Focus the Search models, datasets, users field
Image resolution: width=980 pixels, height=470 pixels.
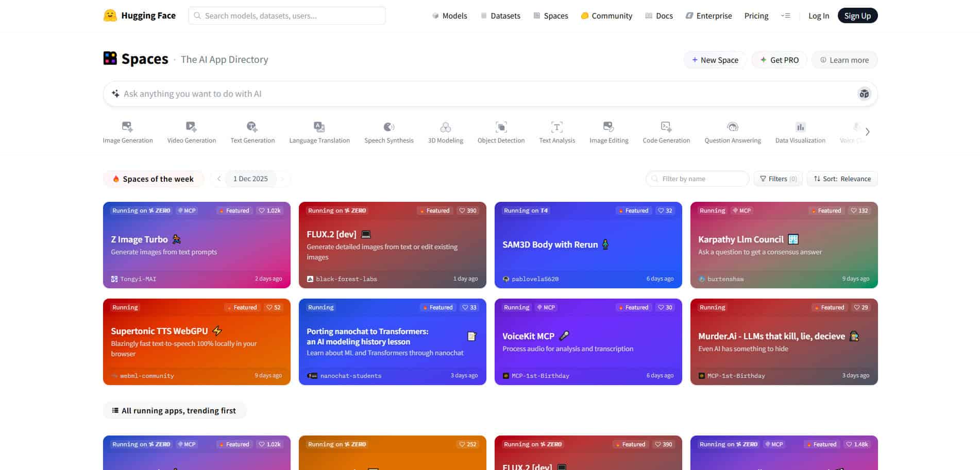click(x=287, y=15)
